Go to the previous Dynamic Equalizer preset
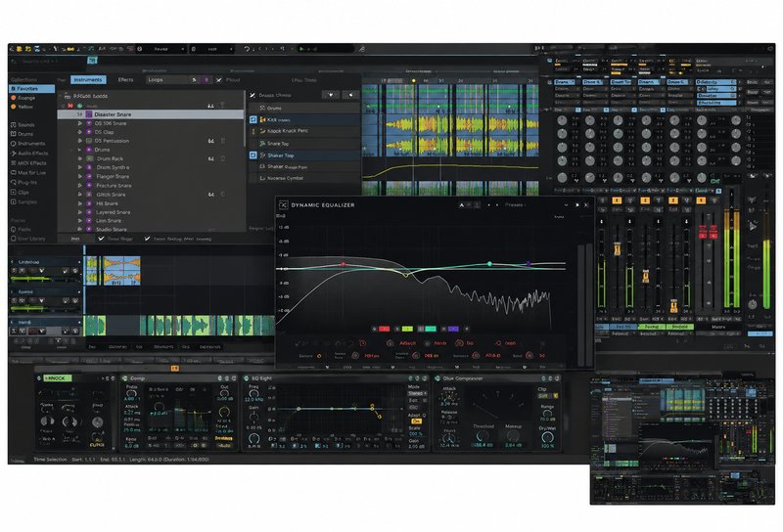Image resolution: width=783 pixels, height=532 pixels. click(488, 204)
